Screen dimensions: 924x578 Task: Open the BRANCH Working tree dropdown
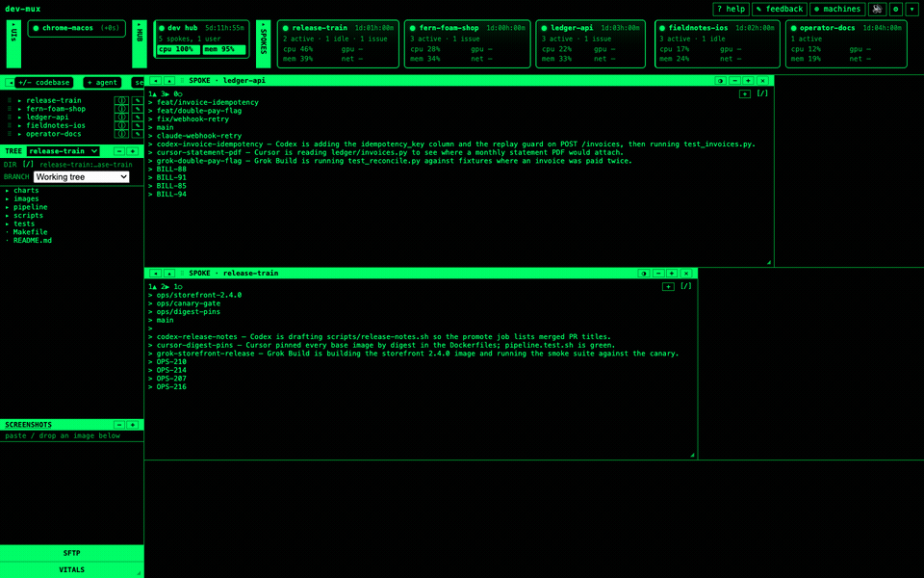point(81,177)
